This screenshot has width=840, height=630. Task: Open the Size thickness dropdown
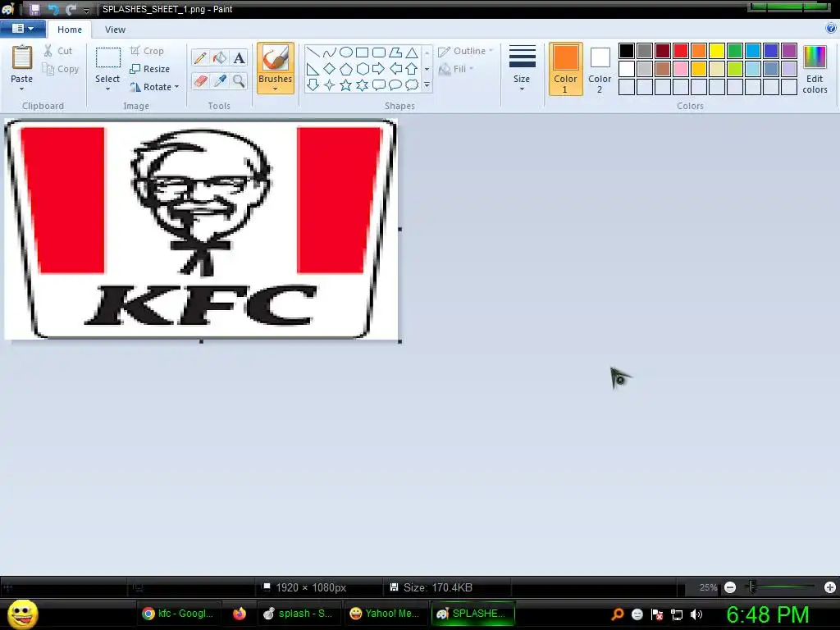tap(522, 69)
